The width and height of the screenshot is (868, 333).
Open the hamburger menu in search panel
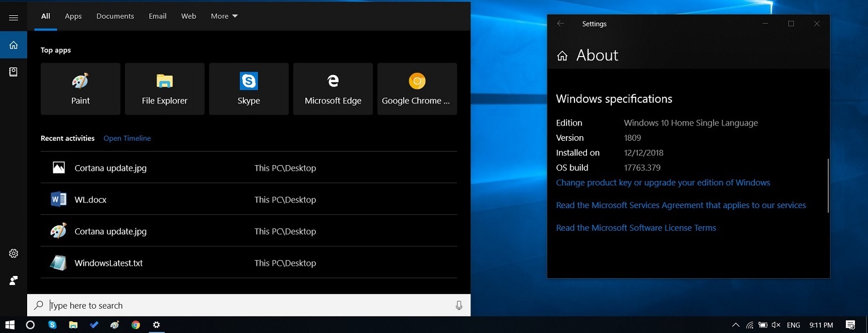(14, 18)
